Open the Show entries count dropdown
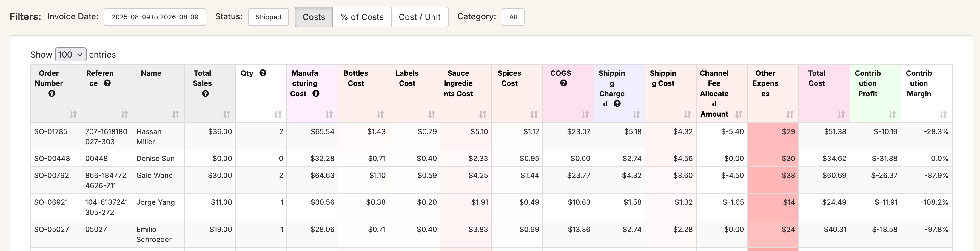 [x=70, y=54]
